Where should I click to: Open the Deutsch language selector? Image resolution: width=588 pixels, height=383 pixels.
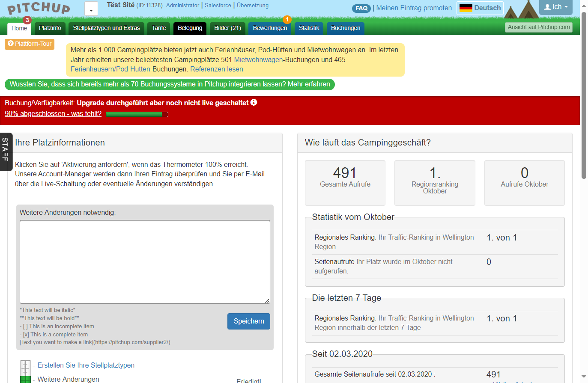(x=480, y=8)
